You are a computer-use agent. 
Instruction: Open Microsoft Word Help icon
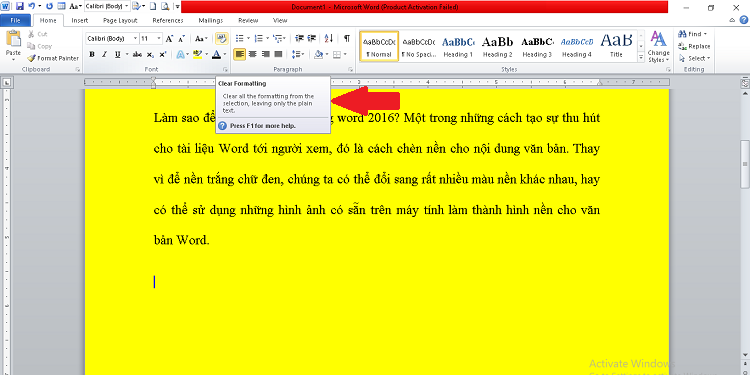744,20
